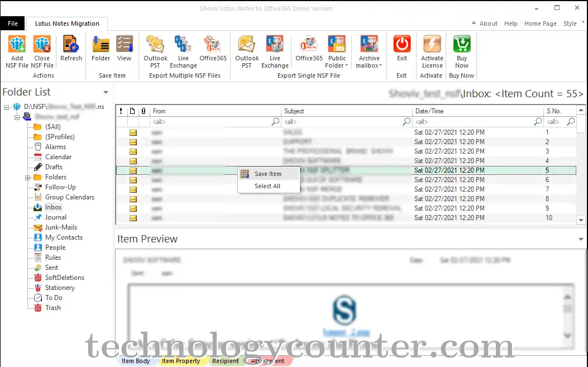This screenshot has width=588, height=367.
Task: Click the Save Item Folder icon
Action: click(x=101, y=44)
